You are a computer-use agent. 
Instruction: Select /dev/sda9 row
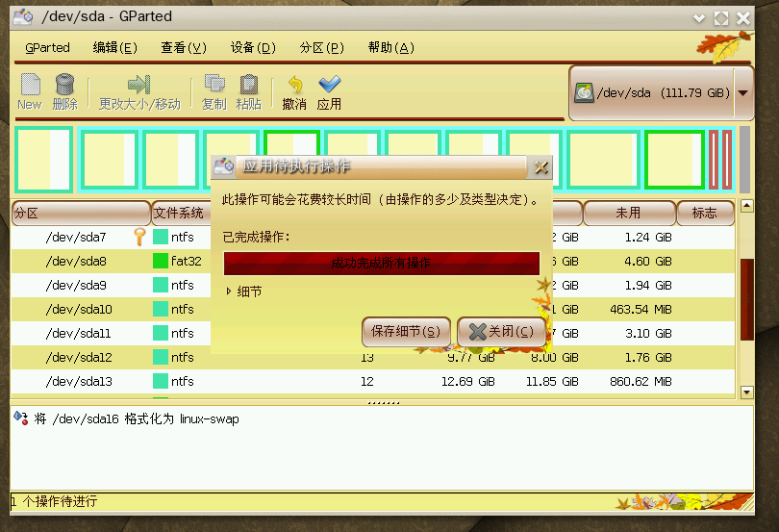click(x=372, y=286)
